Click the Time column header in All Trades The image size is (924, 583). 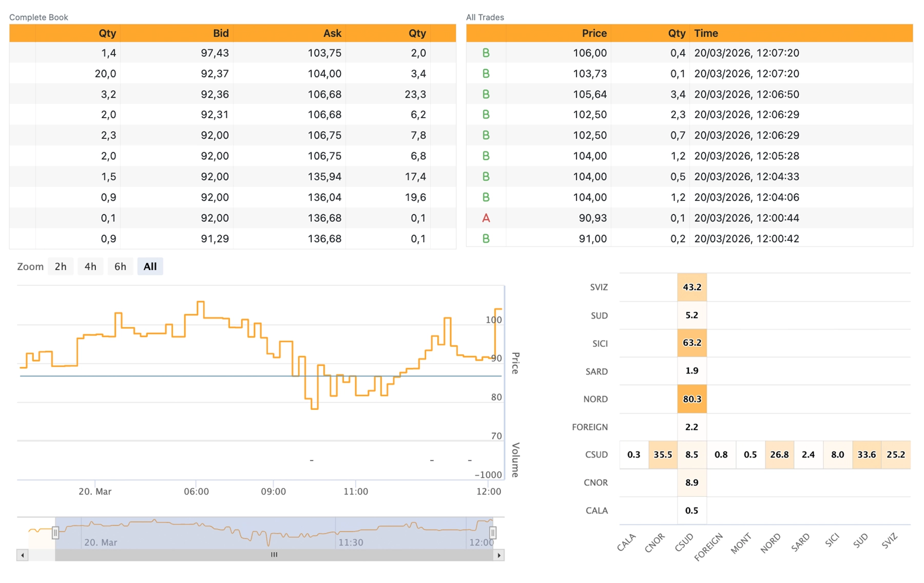tap(706, 33)
